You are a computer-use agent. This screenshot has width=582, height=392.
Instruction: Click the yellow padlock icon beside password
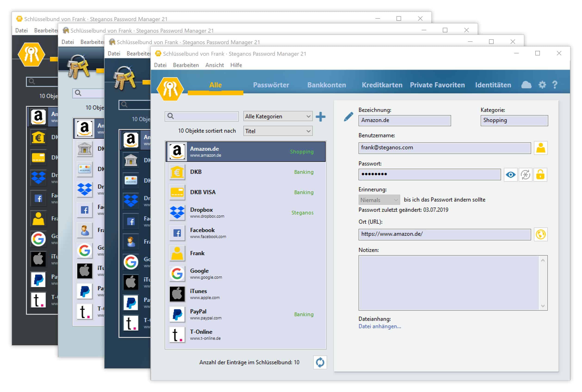click(x=540, y=175)
